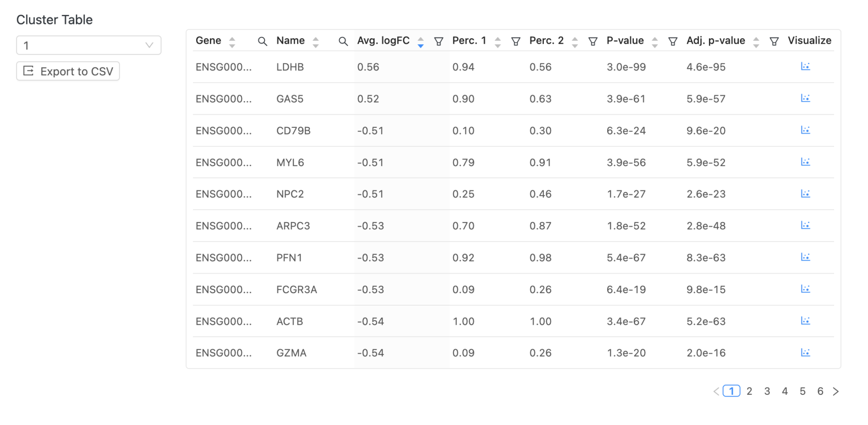
Task: Click the Export to CSV button
Action: [68, 71]
